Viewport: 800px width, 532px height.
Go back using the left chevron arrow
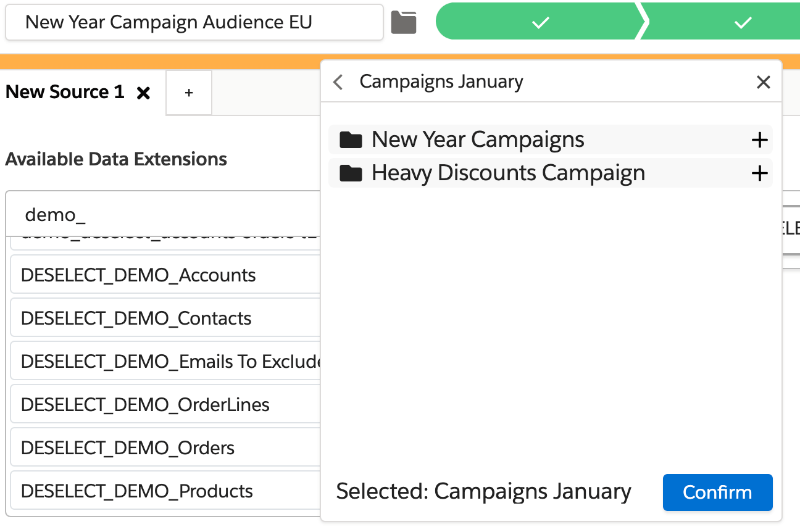[x=338, y=82]
